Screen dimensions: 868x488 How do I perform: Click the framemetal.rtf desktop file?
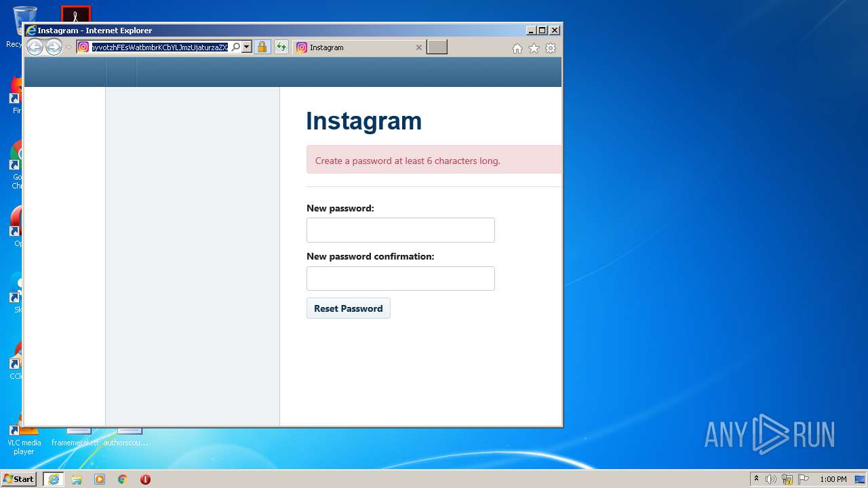pyautogui.click(x=75, y=437)
